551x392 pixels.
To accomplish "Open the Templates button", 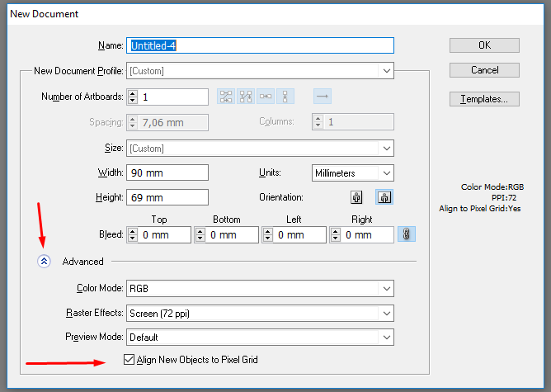I will (x=484, y=99).
